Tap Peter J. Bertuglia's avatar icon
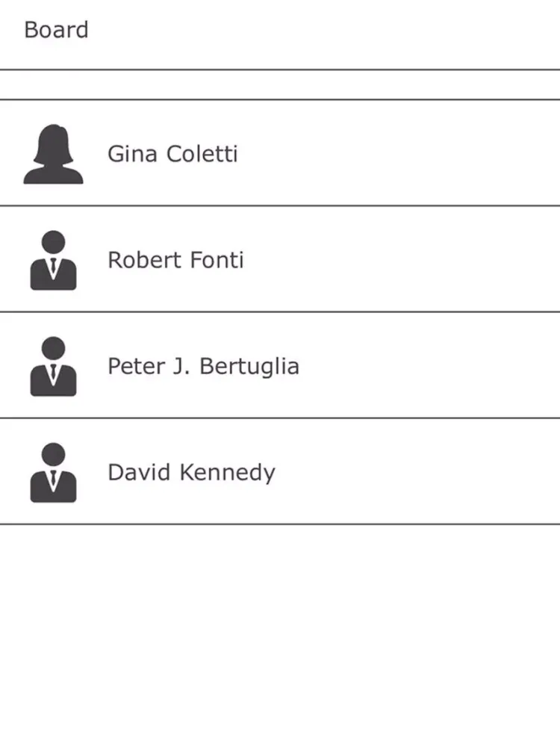 [53, 366]
